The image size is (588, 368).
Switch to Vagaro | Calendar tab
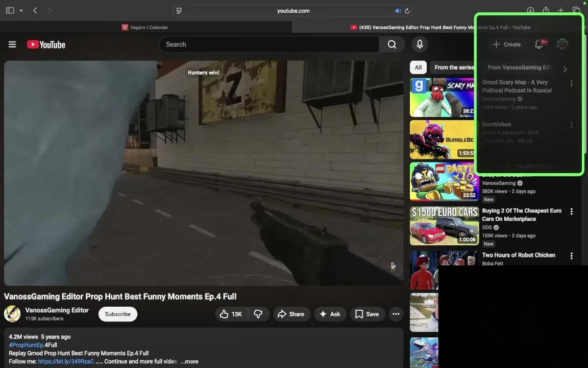[146, 27]
